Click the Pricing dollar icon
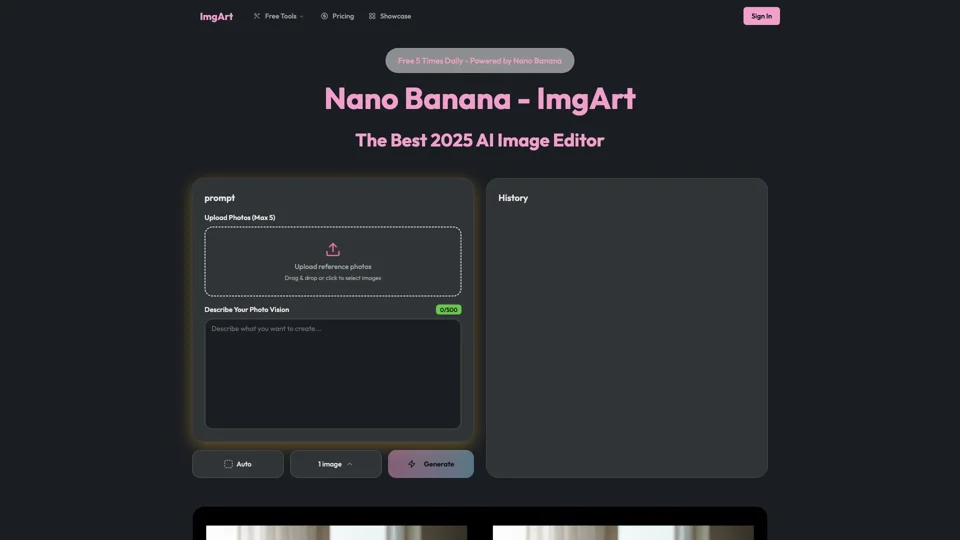The width and height of the screenshot is (960, 540). coord(324,17)
